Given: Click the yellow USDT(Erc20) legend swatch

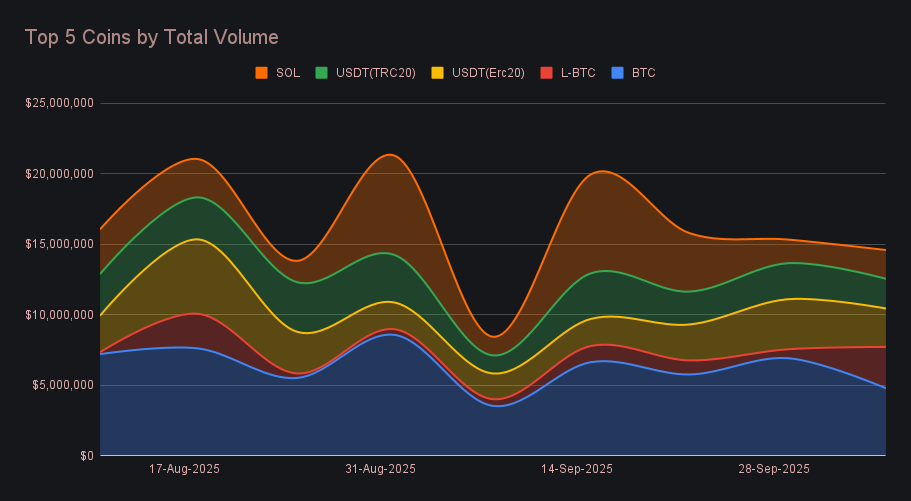Looking at the screenshot, I should coord(437,73).
